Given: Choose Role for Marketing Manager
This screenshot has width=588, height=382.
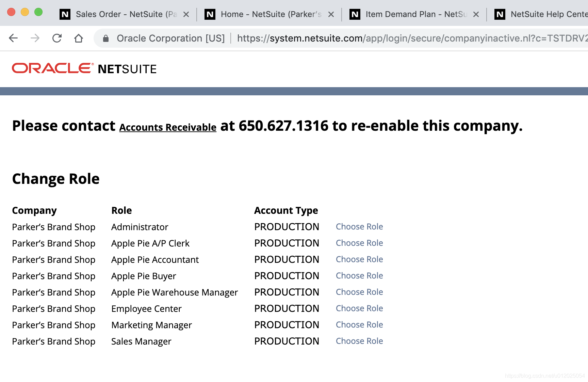Looking at the screenshot, I should [359, 325].
